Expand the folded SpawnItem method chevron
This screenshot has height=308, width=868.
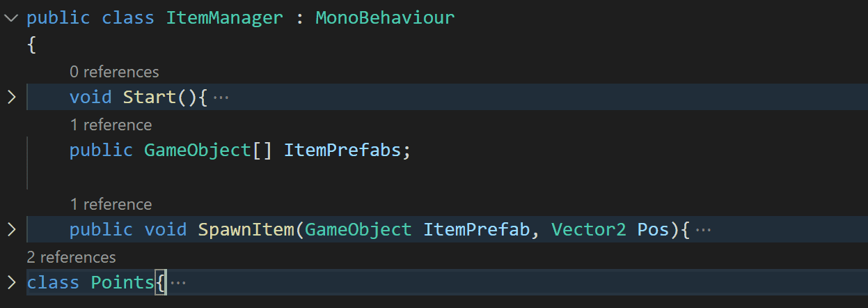tap(11, 229)
